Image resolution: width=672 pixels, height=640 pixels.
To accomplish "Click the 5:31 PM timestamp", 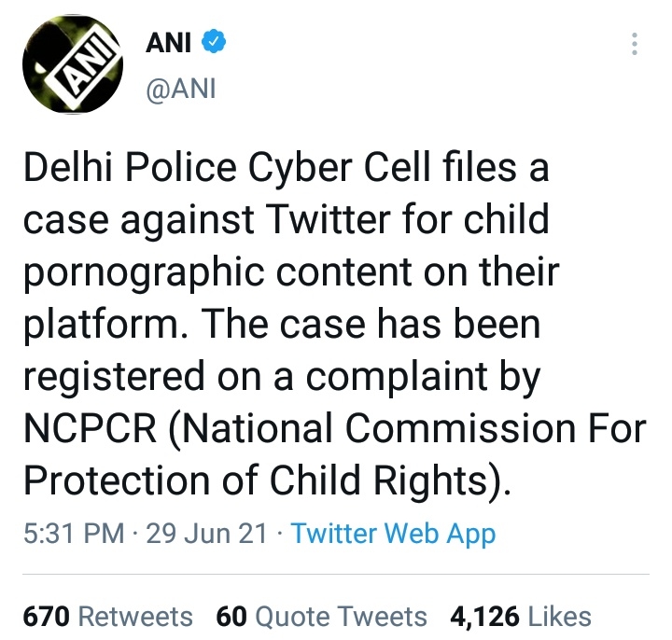I will click(x=73, y=534).
